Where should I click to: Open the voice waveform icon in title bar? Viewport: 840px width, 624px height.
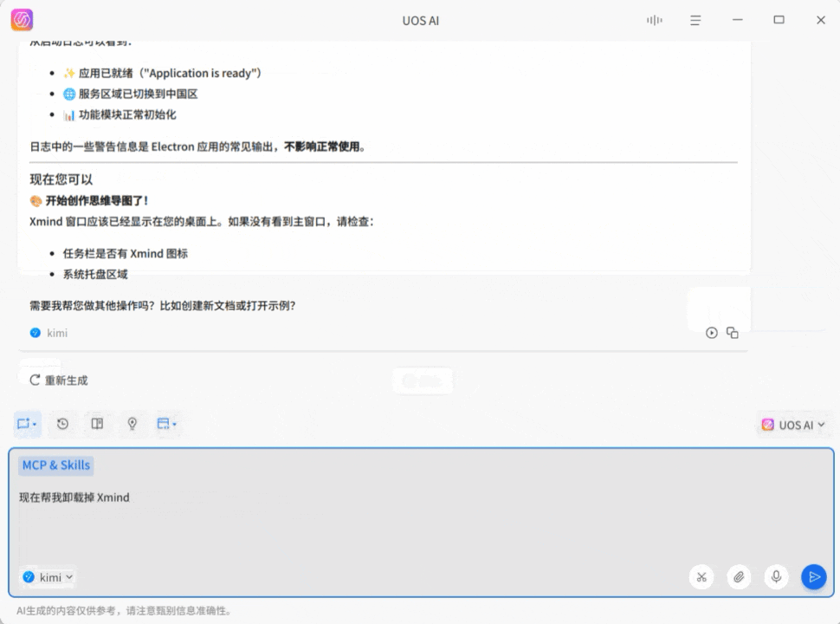(x=654, y=21)
